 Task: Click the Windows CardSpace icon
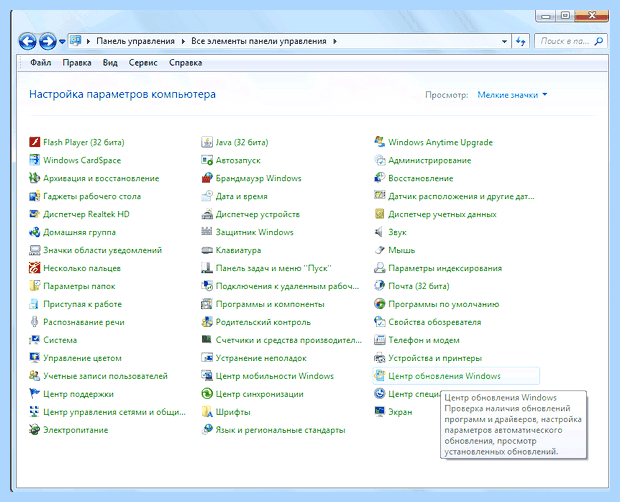pos(34,160)
